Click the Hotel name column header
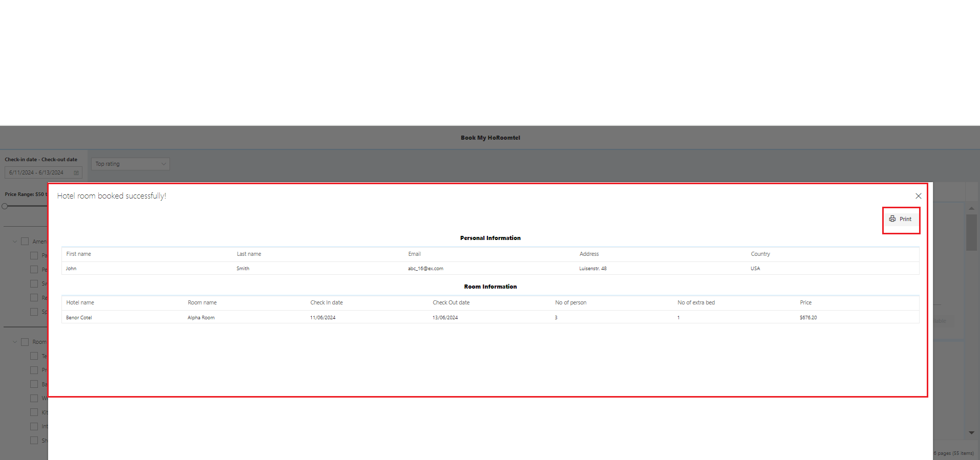 click(80, 302)
